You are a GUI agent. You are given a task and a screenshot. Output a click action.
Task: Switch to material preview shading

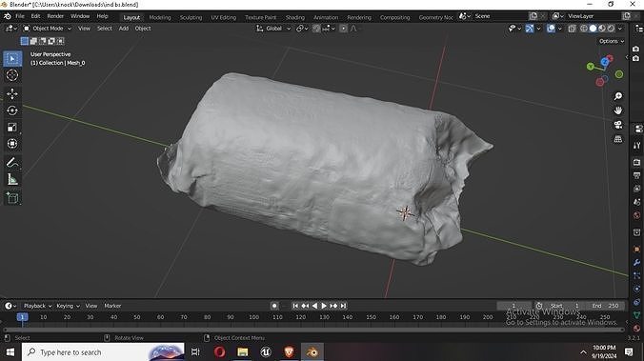(602, 29)
